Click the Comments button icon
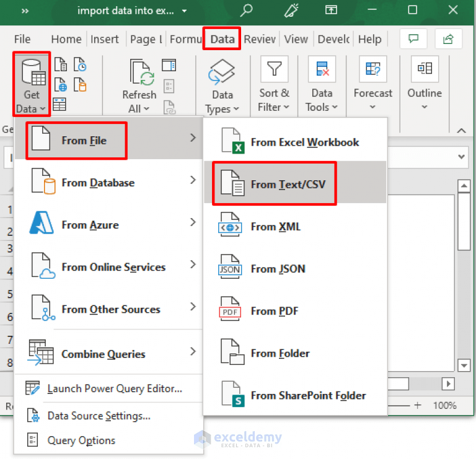476x459 pixels. click(x=413, y=38)
